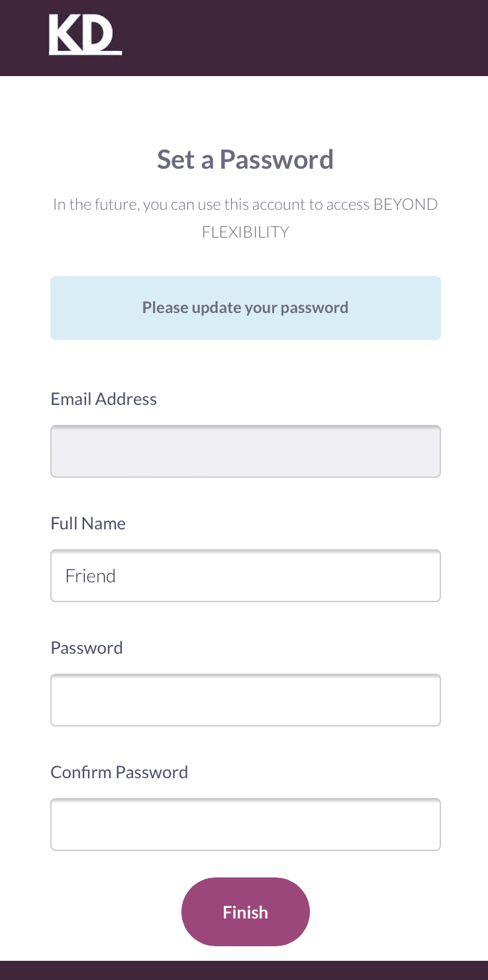
Task: Click the Full Name label text
Action: click(x=88, y=523)
